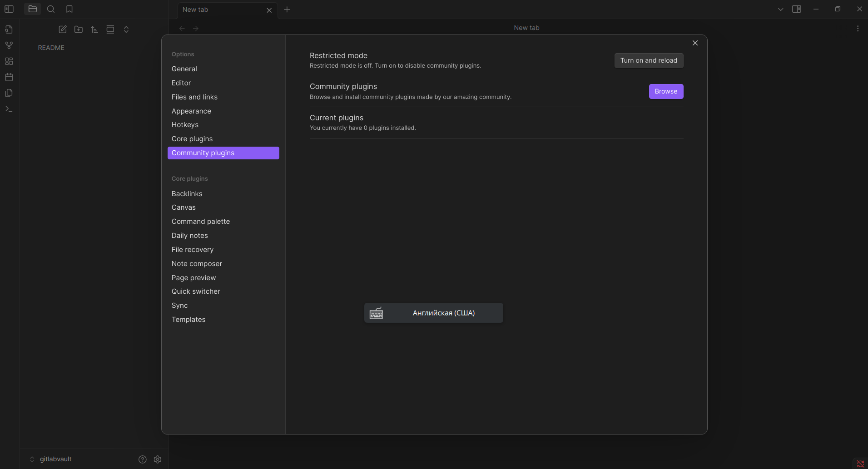Image resolution: width=868 pixels, height=469 pixels.
Task: Close the settings dialog
Action: (695, 43)
